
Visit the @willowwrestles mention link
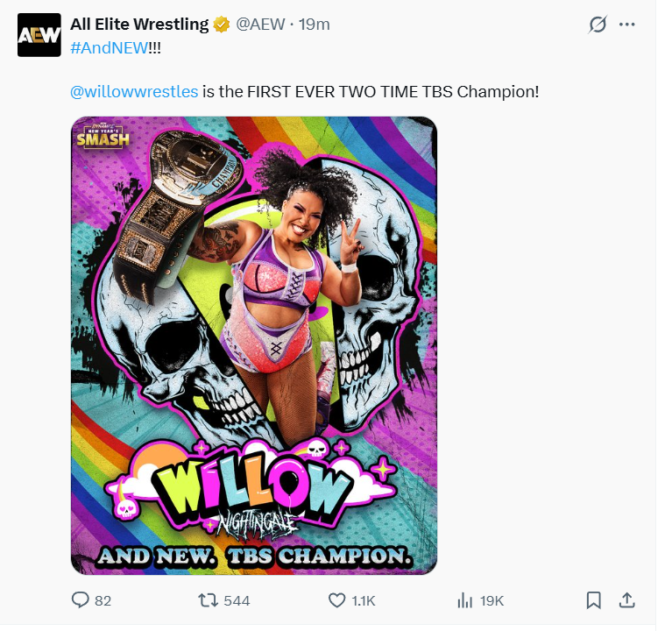tap(134, 92)
